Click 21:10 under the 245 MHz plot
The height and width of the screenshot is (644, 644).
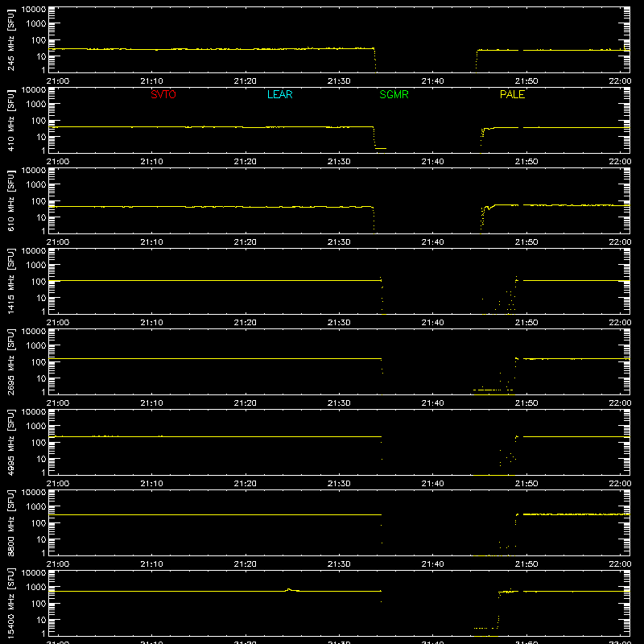pos(151,81)
